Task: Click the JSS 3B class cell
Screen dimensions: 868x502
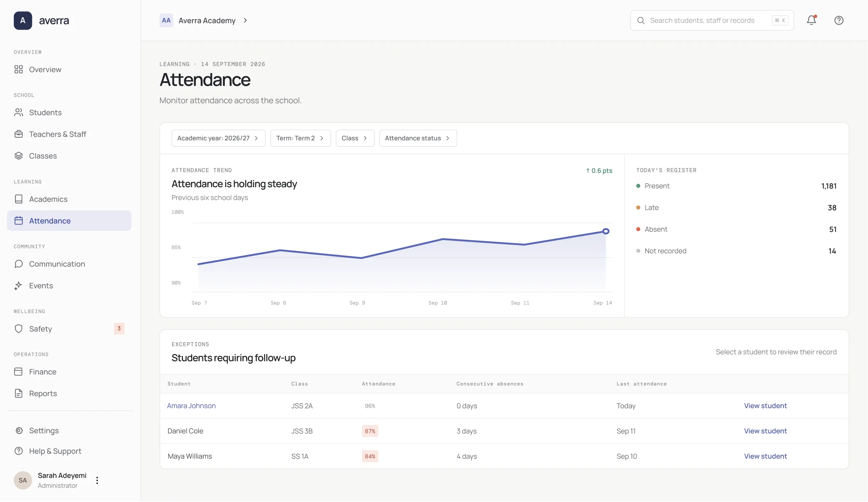Action: click(x=302, y=431)
